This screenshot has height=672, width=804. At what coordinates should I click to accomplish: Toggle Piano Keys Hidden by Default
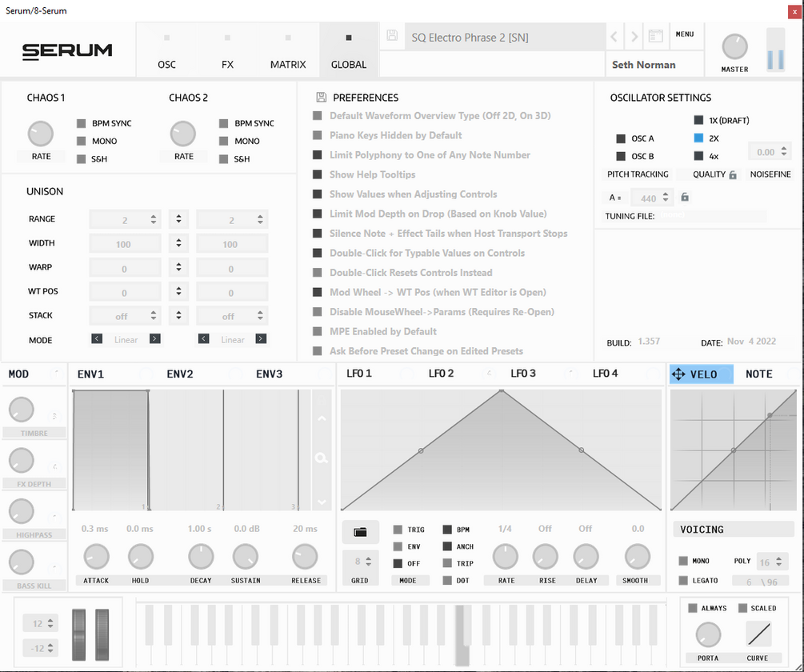pos(318,135)
